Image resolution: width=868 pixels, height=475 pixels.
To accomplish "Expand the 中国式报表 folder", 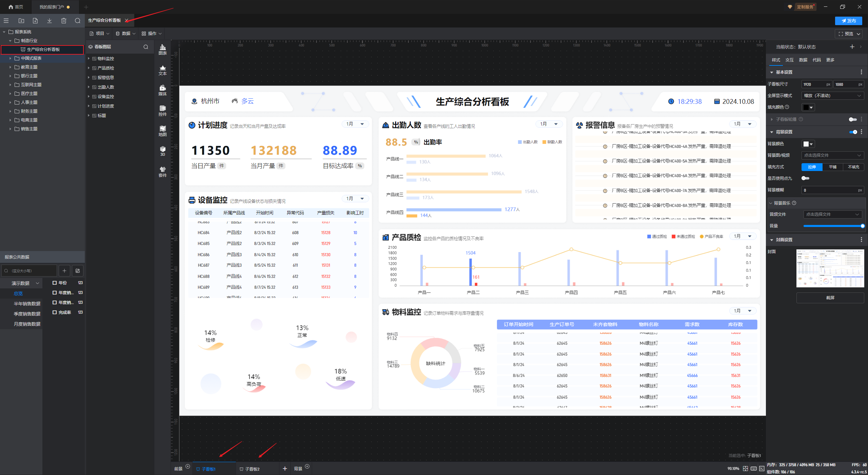I will click(10, 58).
